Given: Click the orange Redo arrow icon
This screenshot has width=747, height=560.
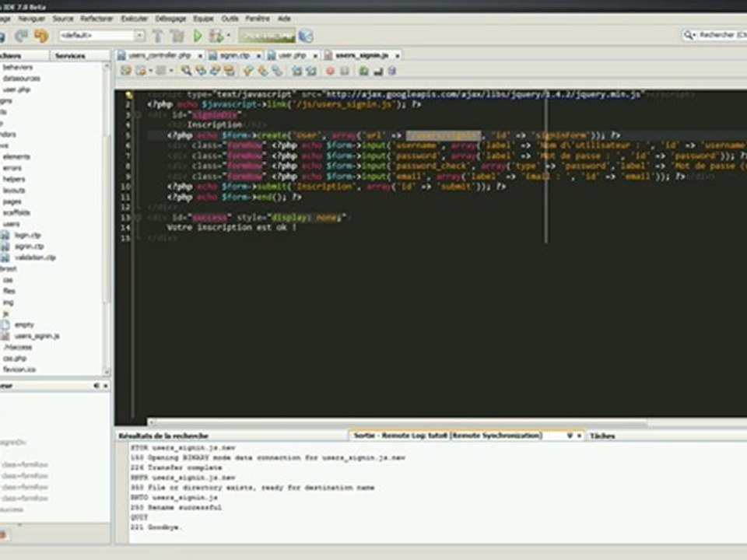Looking at the screenshot, I should 41,36.
